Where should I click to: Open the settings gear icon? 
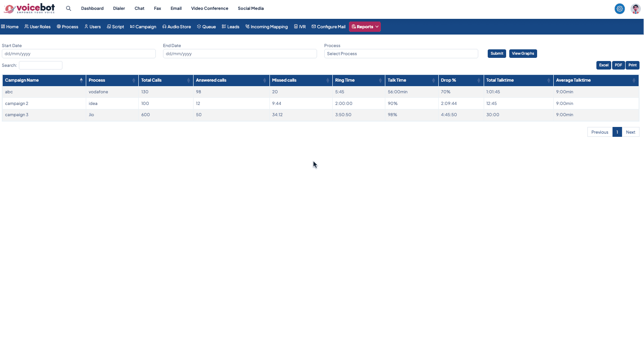[x=620, y=9]
